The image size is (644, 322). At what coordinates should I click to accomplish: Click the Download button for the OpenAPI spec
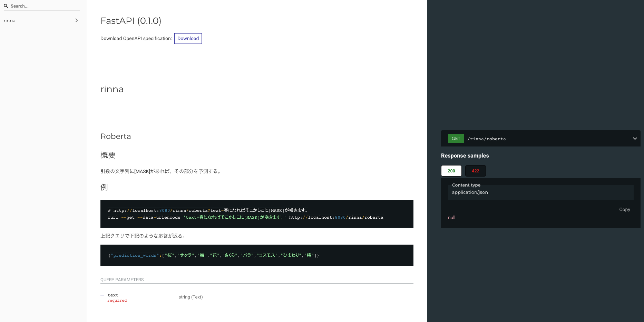pos(188,38)
